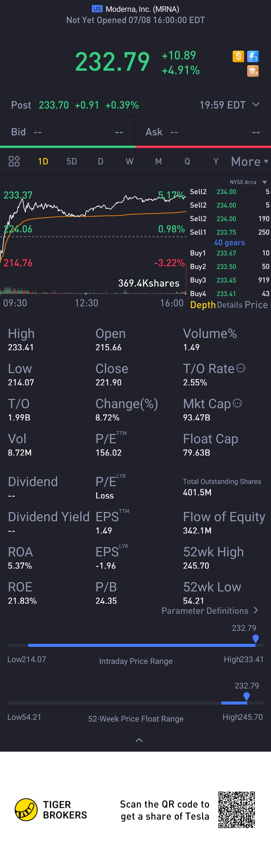Image resolution: width=271 pixels, height=868 pixels.
Task: Collapse the stock details panel chevron
Action: click(x=139, y=740)
